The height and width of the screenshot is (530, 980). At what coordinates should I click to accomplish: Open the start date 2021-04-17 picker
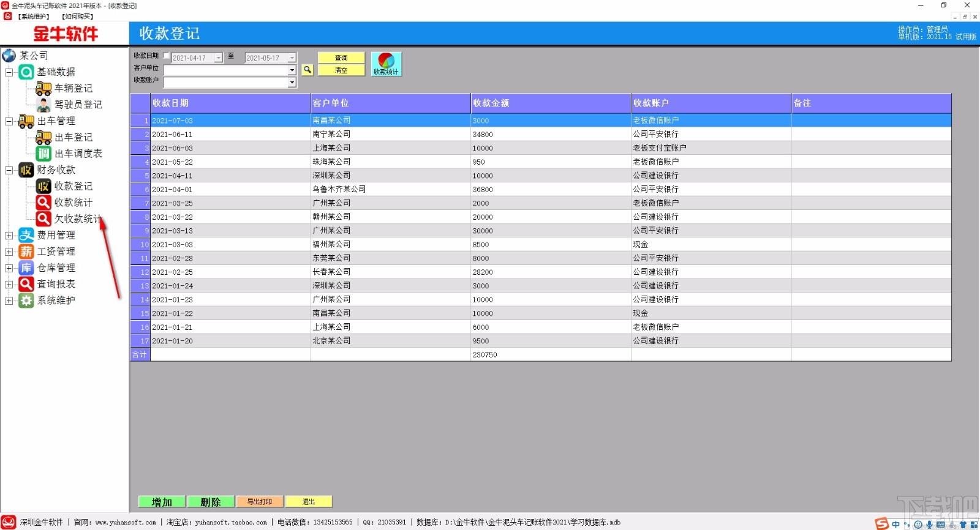(219, 58)
